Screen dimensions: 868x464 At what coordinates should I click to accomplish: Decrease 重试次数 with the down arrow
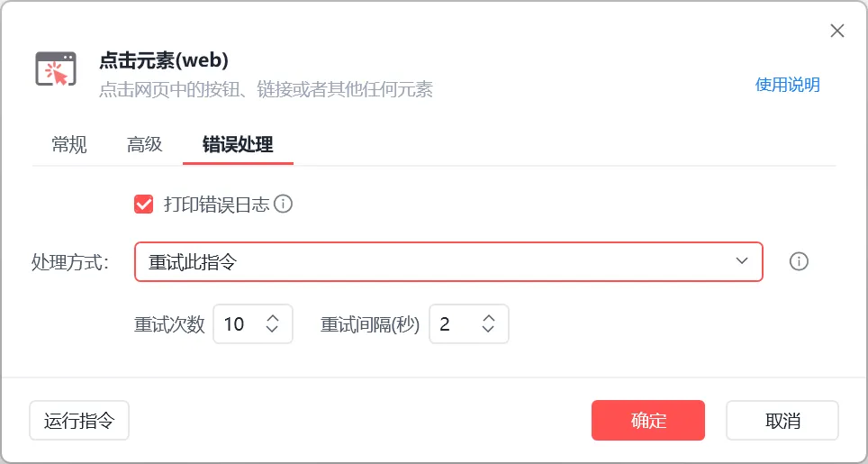point(273,331)
